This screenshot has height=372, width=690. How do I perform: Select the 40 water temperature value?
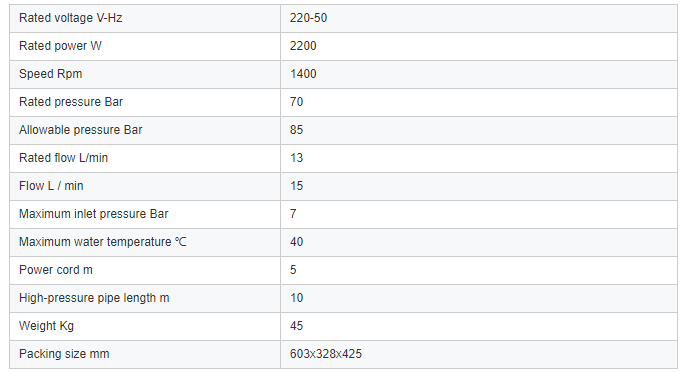pyautogui.click(x=297, y=242)
